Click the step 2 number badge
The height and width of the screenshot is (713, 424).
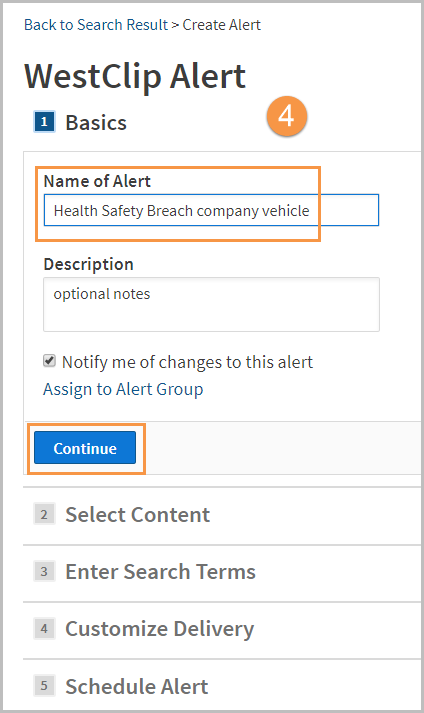44,514
